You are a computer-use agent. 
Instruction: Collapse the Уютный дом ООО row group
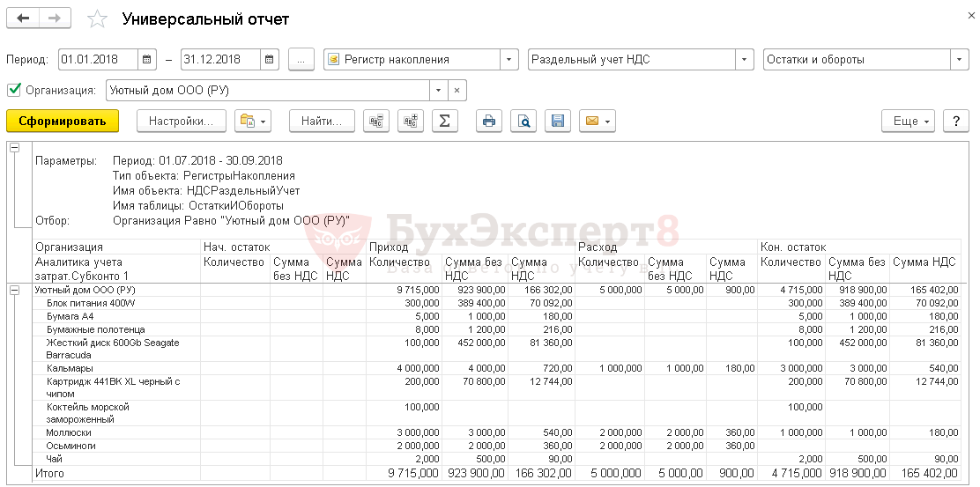(14, 291)
